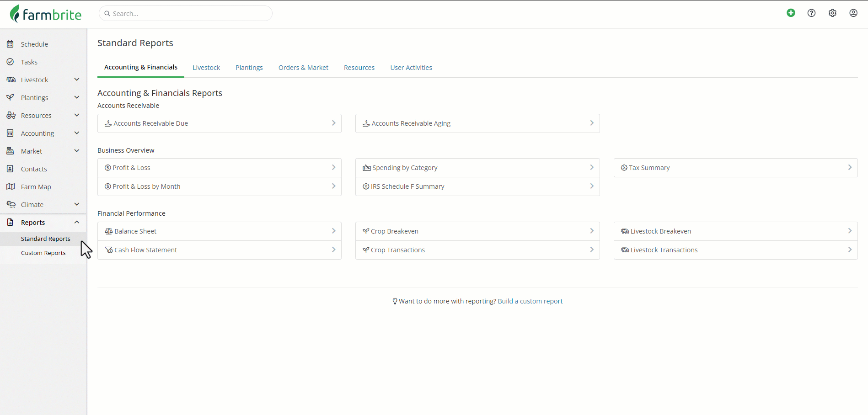Click the green add-new plus icon
This screenshot has height=415, width=868.
pyautogui.click(x=791, y=13)
